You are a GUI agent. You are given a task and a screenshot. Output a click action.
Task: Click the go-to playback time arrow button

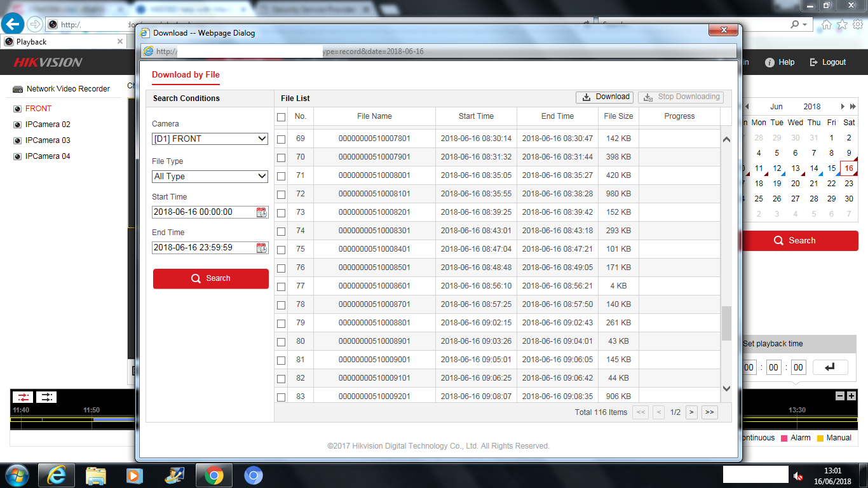[x=830, y=367]
